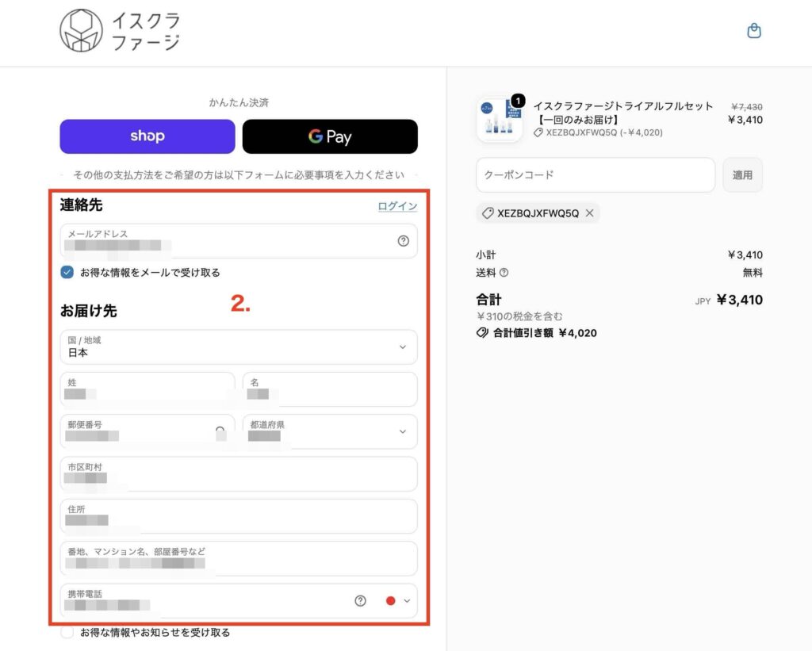Viewport: 812px width, 651px height.
Task: Click the メールアドレス email input field
Action: (239, 241)
